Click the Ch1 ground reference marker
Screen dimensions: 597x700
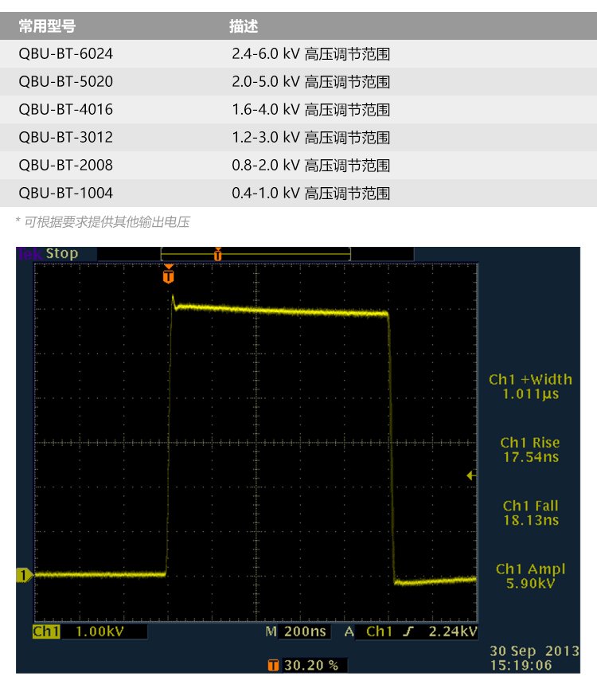click(x=24, y=574)
